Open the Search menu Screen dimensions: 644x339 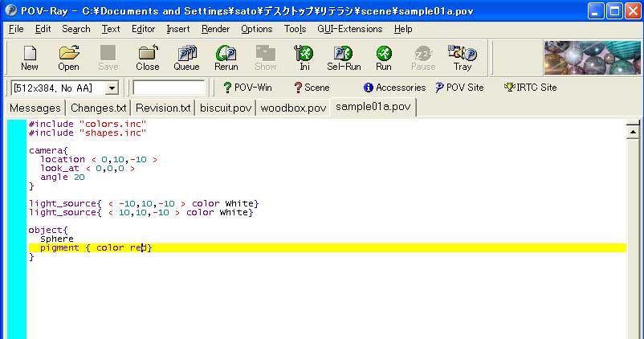pos(76,29)
